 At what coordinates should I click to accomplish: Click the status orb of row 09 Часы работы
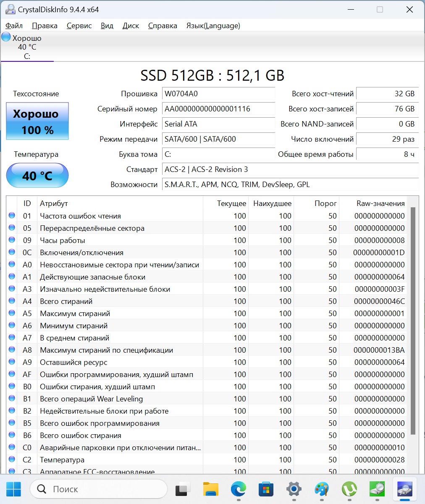point(12,240)
